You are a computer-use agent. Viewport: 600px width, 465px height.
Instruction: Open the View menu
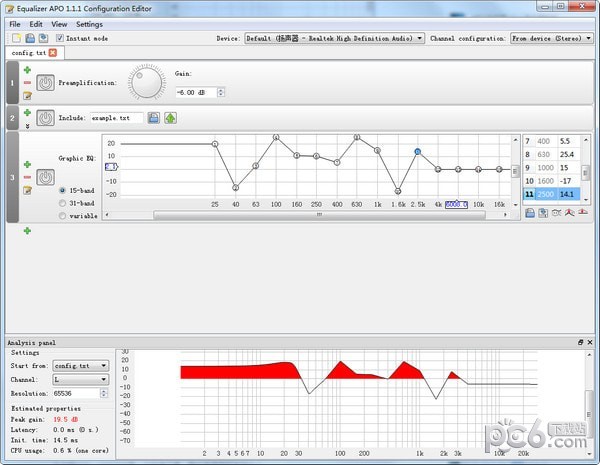click(x=60, y=23)
